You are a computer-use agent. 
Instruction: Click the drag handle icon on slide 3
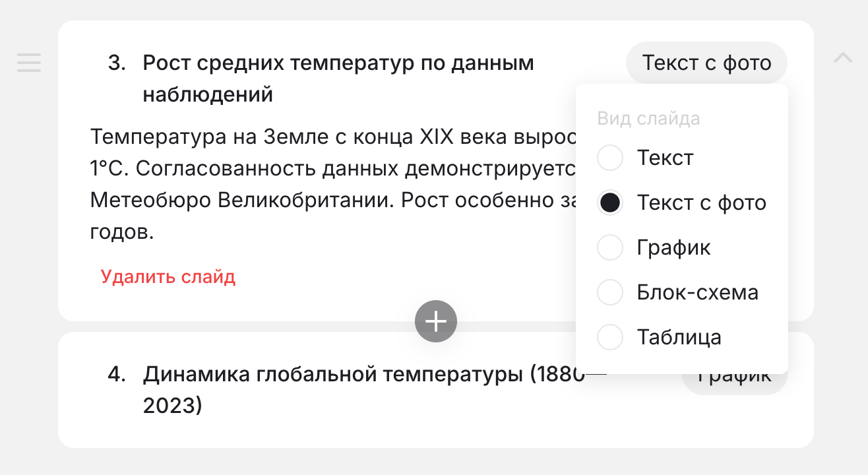click(x=29, y=63)
